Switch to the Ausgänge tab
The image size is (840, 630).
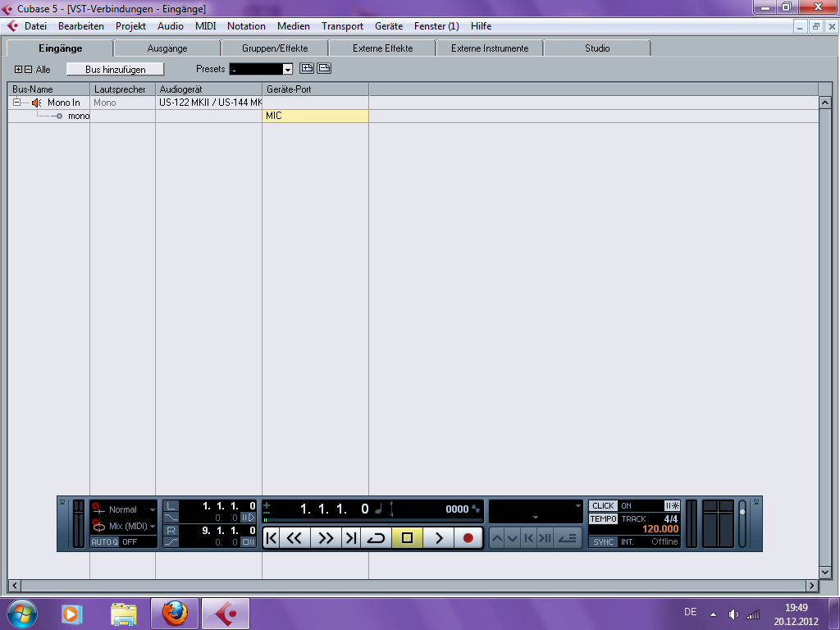coord(167,48)
